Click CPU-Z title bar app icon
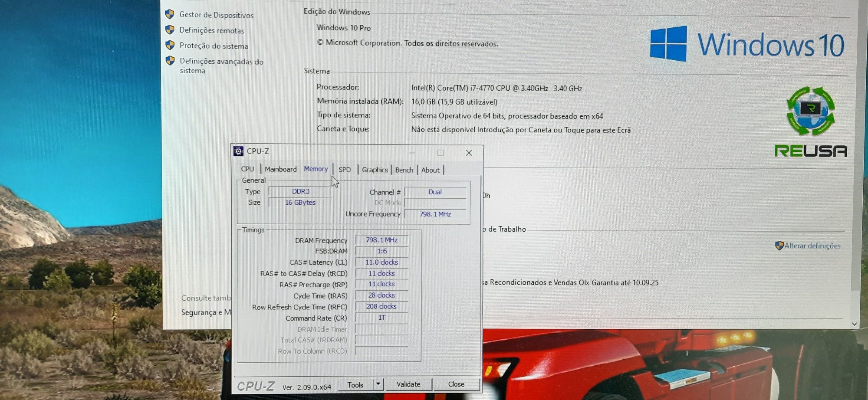868x400 pixels. [x=238, y=151]
